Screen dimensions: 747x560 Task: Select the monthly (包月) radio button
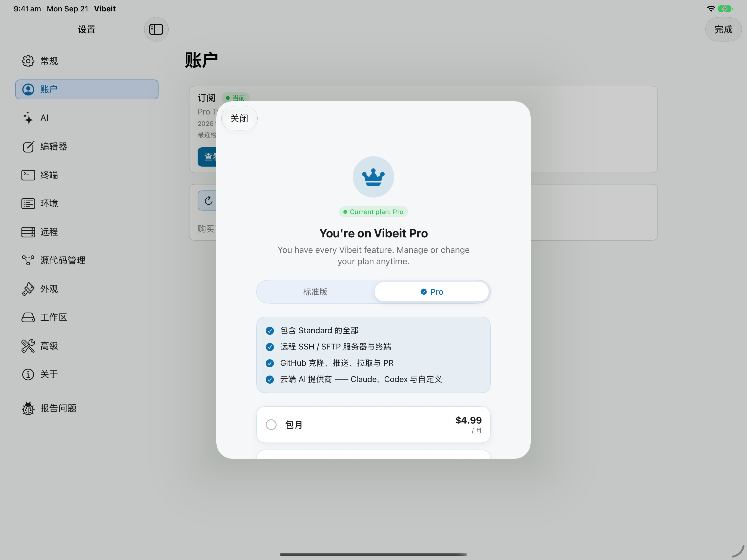pos(271,424)
